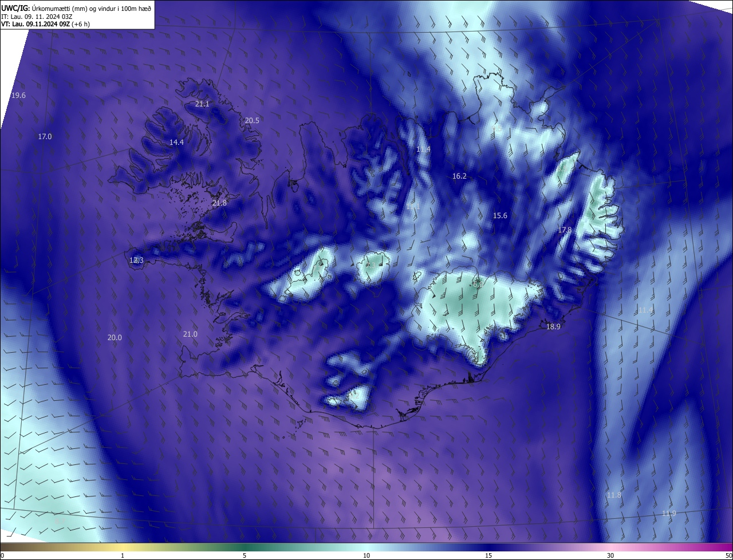Click the value label 18.9
Image resolution: width=733 pixels, height=560 pixels.
[553, 326]
